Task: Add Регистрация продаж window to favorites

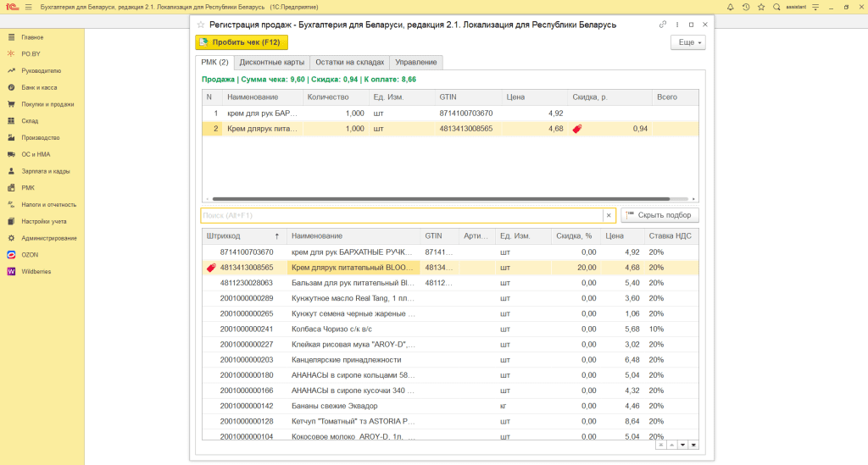Action: pyautogui.click(x=201, y=25)
